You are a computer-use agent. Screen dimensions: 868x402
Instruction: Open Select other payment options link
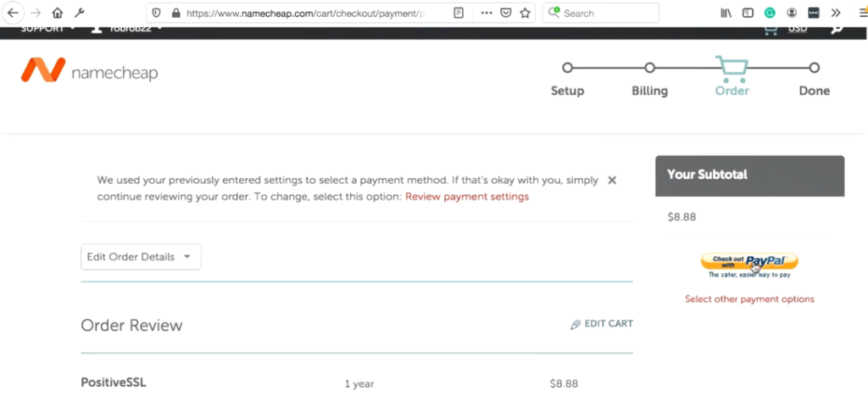749,299
